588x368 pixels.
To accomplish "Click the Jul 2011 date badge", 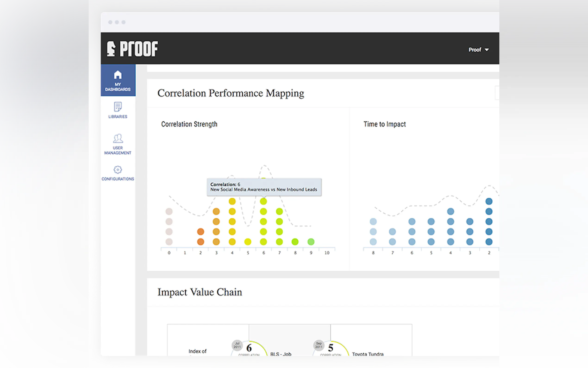I will point(237,345).
